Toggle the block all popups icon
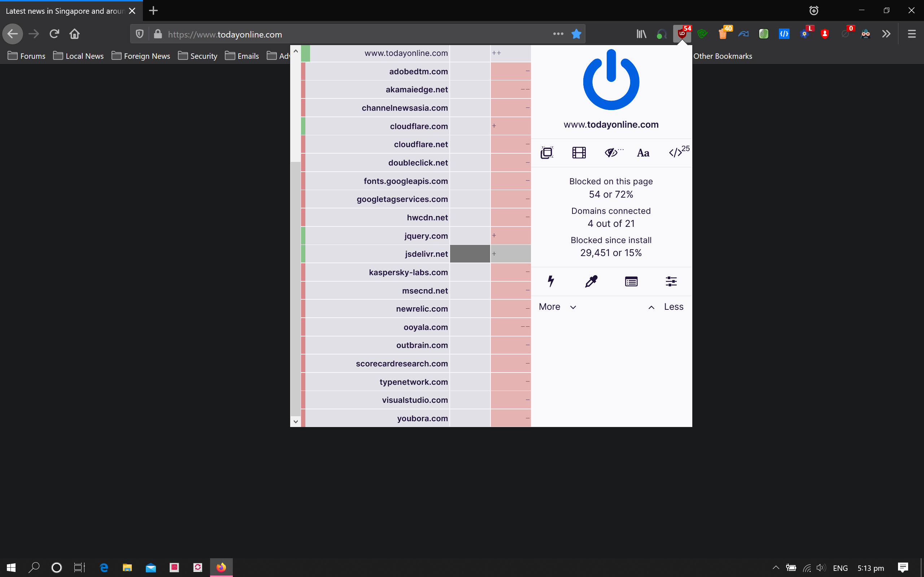924x577 pixels. 547,153
